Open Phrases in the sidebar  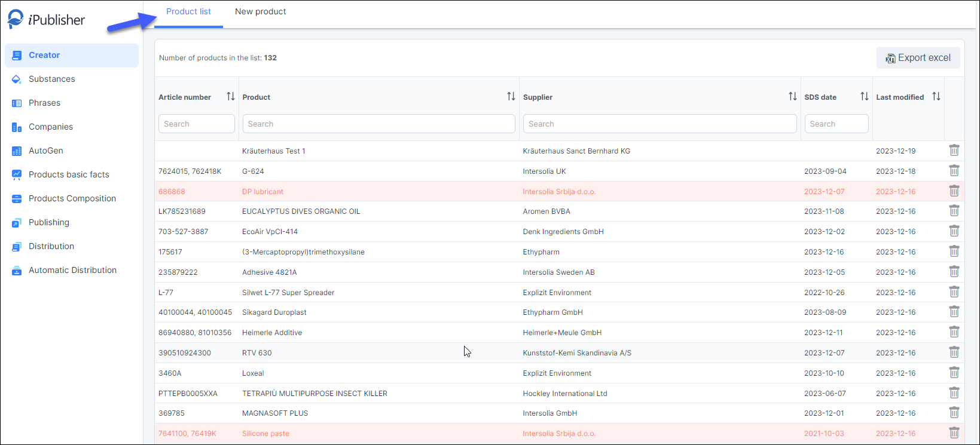(x=45, y=103)
